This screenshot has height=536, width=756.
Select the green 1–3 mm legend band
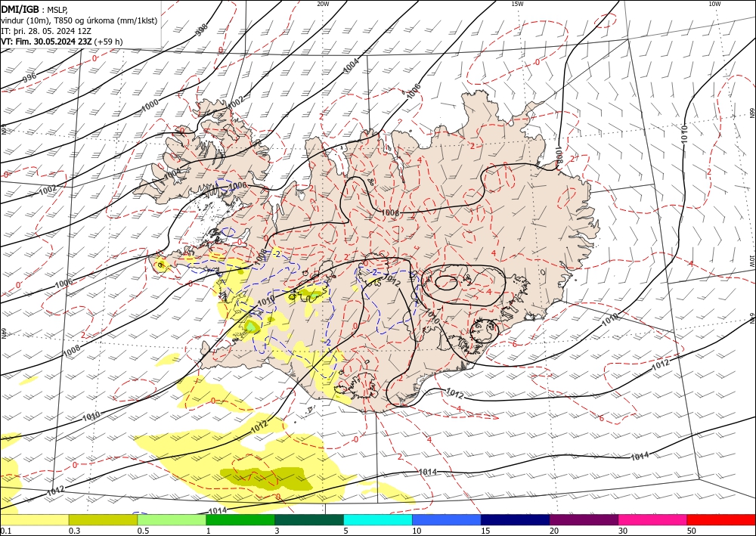click(x=240, y=519)
